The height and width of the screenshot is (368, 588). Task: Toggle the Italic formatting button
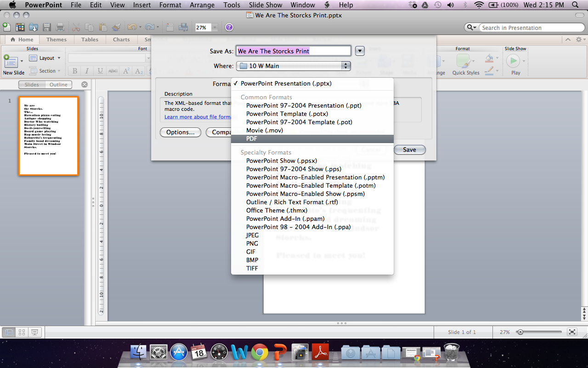coord(87,71)
